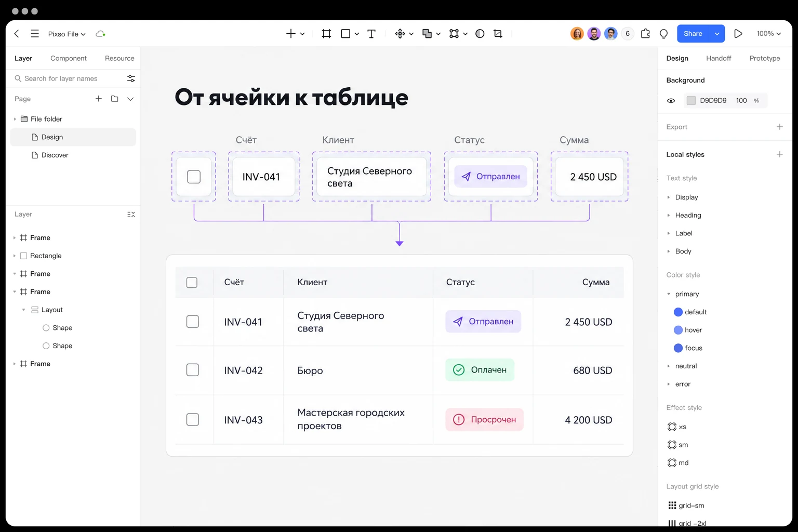Expand the File folder tree item
The image size is (798, 532).
[x=15, y=119]
